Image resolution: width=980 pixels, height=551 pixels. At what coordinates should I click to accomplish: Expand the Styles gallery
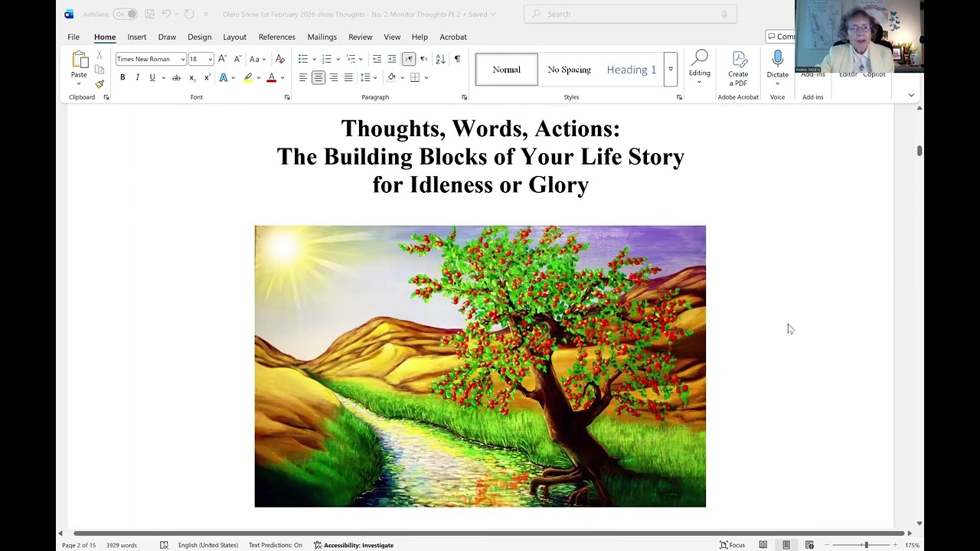click(670, 70)
